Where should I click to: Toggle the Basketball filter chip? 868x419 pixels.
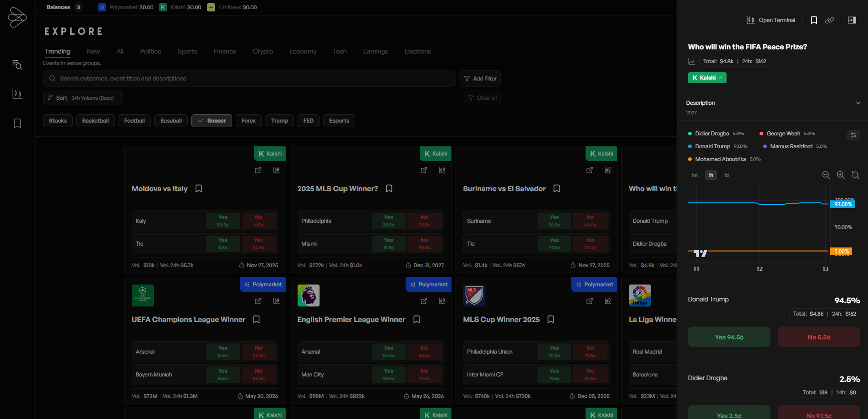[x=95, y=121]
